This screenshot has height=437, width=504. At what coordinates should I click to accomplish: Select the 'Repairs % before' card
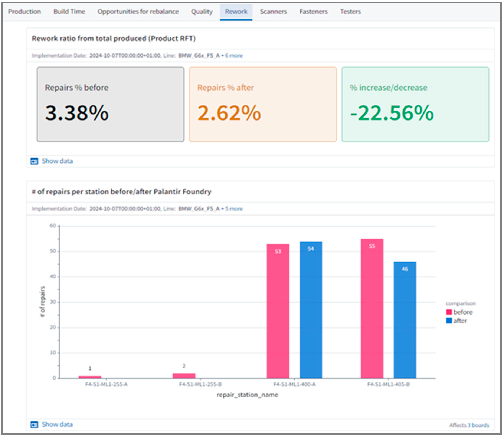[x=111, y=104]
